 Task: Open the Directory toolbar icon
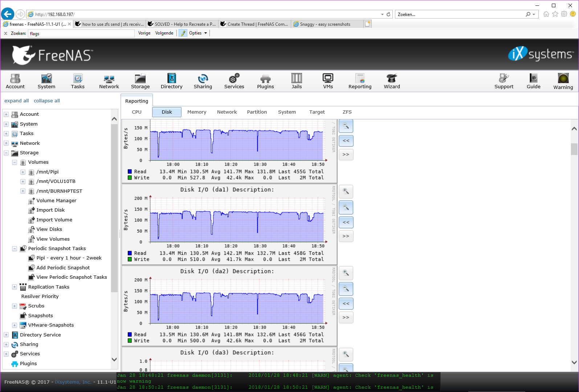coord(172,81)
